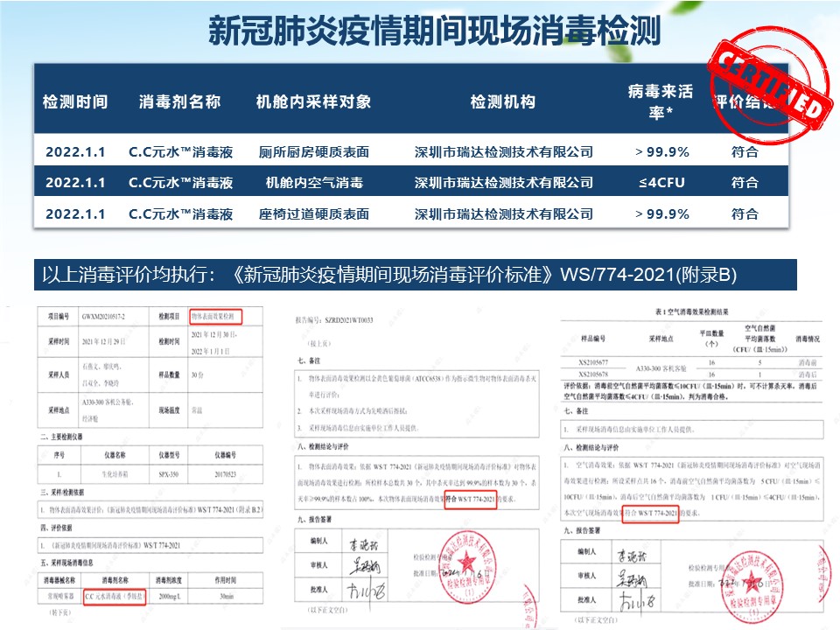
Task: Click the 消毒剂名称 column header
Action: click(x=179, y=101)
